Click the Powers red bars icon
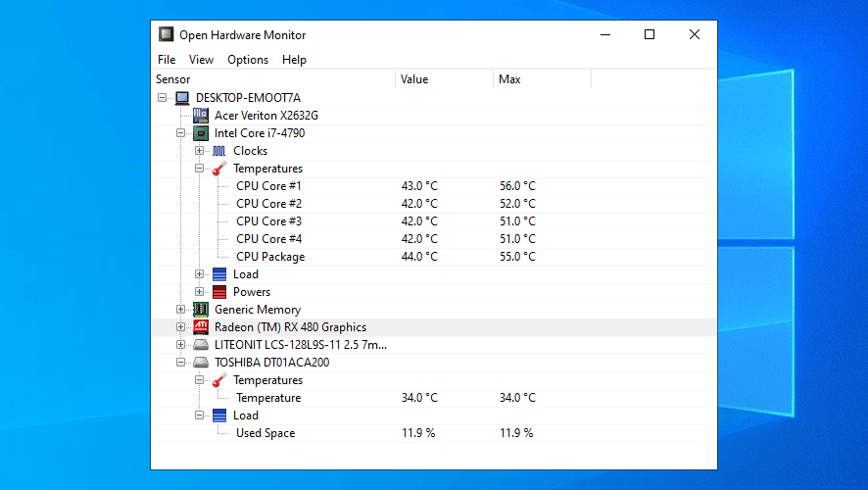 (x=219, y=292)
